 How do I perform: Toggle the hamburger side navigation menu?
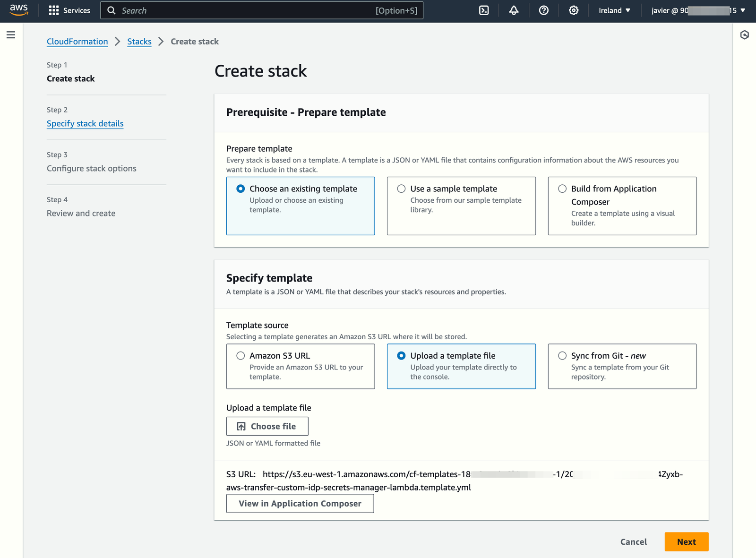(11, 35)
